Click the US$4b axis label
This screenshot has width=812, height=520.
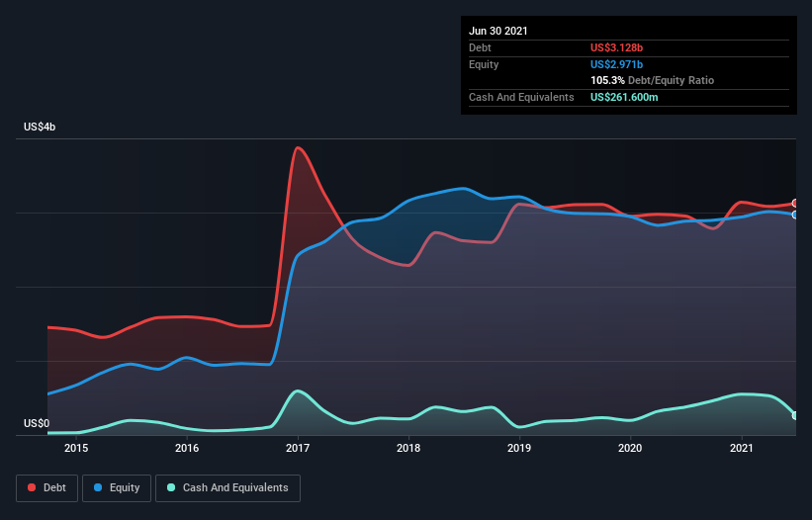click(40, 127)
